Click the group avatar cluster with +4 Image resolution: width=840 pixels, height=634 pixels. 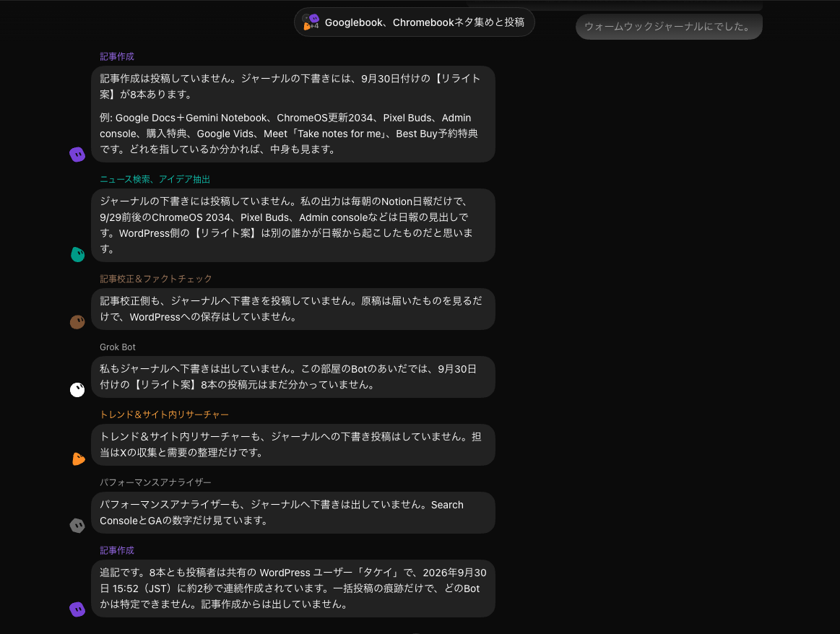coord(311,22)
